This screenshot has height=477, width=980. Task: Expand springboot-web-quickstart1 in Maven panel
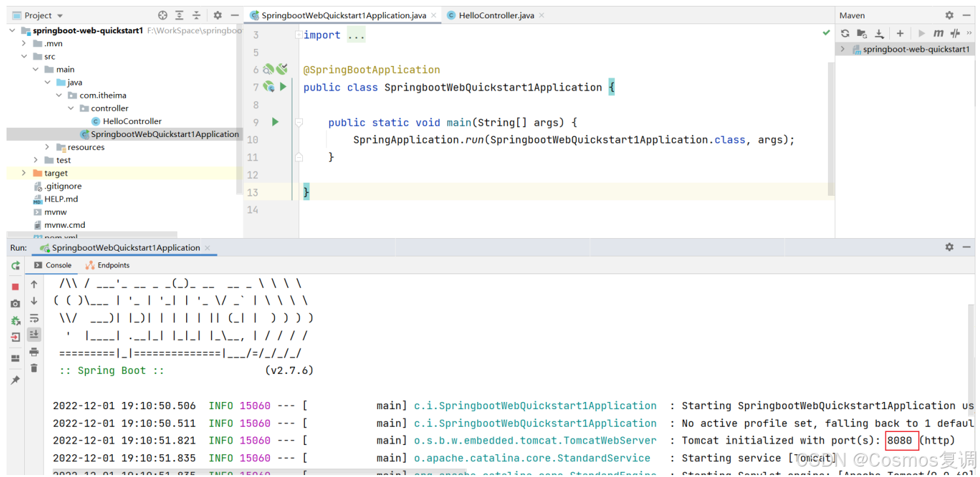click(843, 49)
